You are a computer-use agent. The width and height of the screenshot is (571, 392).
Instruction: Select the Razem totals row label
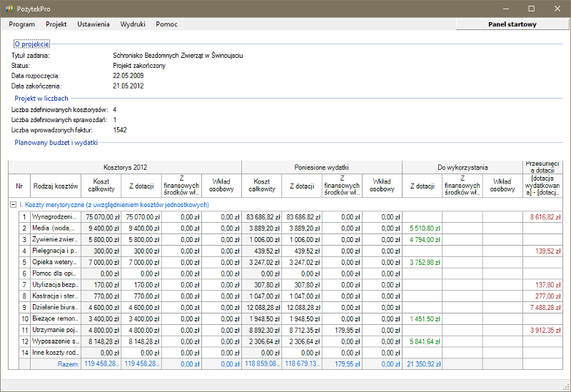pyautogui.click(x=68, y=364)
